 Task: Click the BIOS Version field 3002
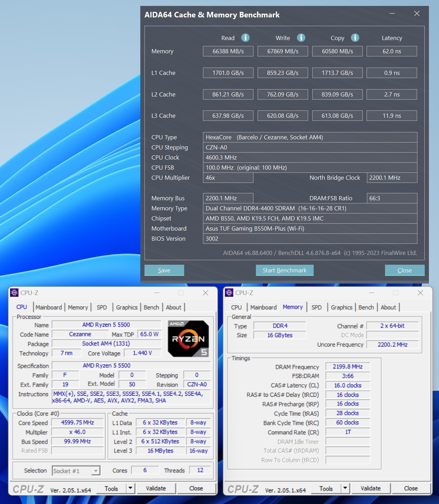310,239
